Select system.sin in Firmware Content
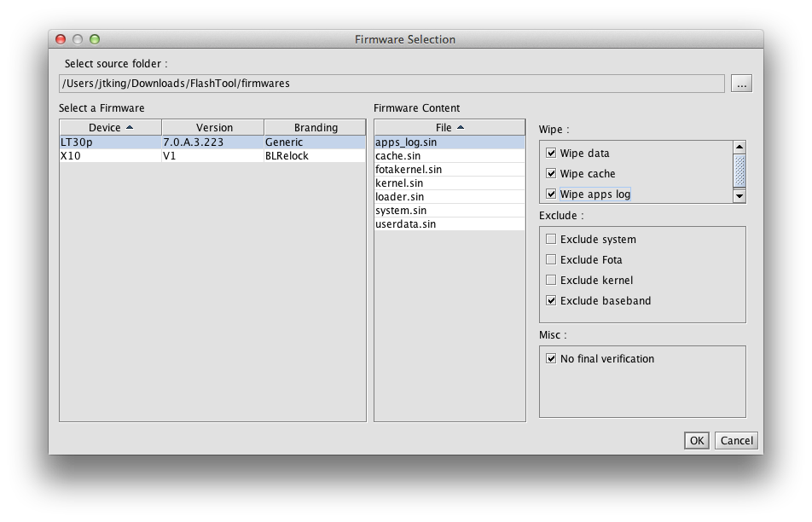Viewport: 812px width, 522px height. (449, 210)
